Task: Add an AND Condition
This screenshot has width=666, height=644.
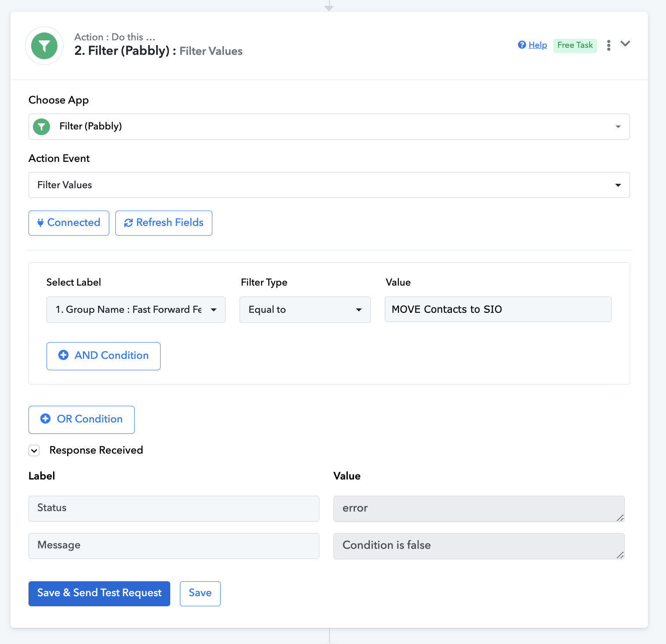Action: (x=104, y=356)
